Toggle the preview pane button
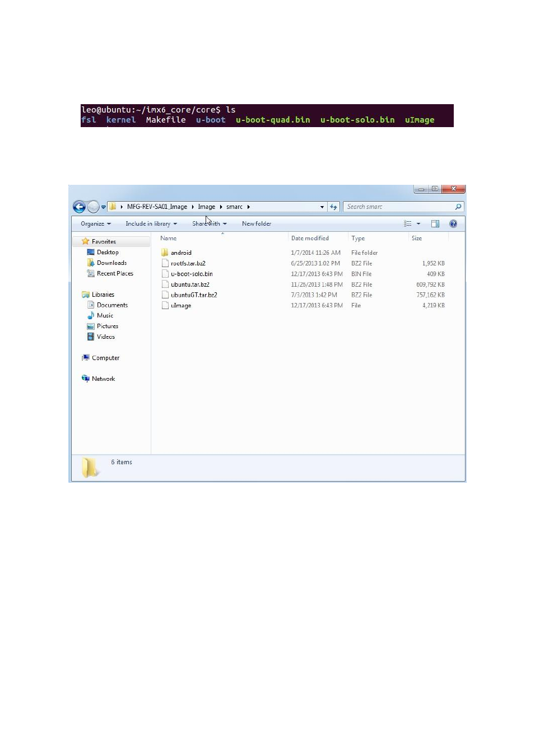 (435, 223)
